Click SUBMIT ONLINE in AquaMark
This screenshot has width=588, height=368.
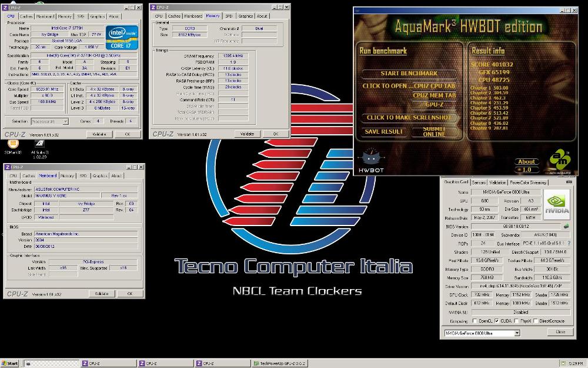435,131
